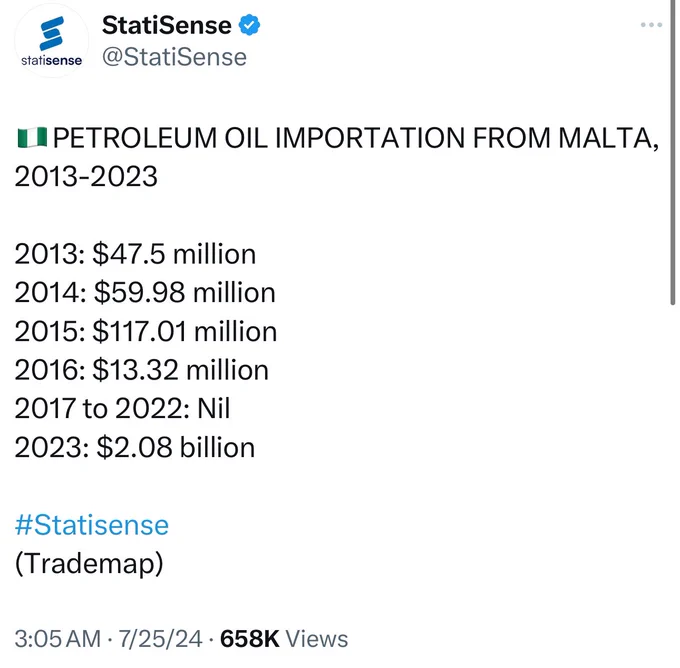Click the vertical scrollbar thumb
This screenshot has width=680, height=668.
672,153
